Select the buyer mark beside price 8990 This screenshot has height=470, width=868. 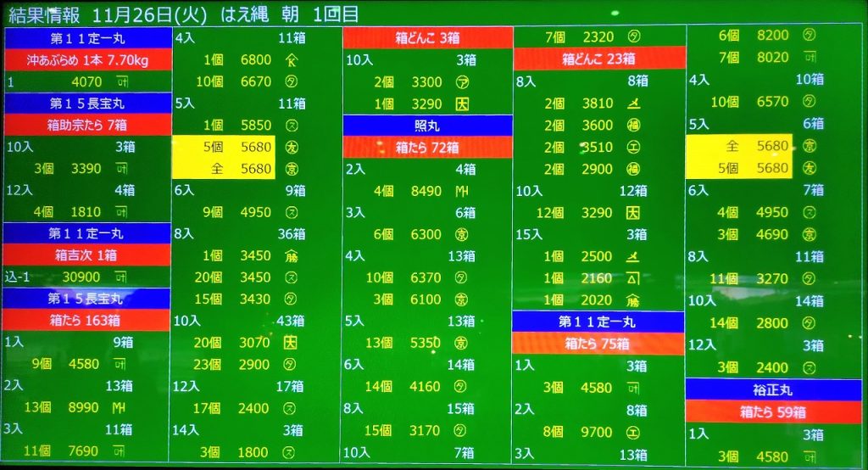[120, 407]
